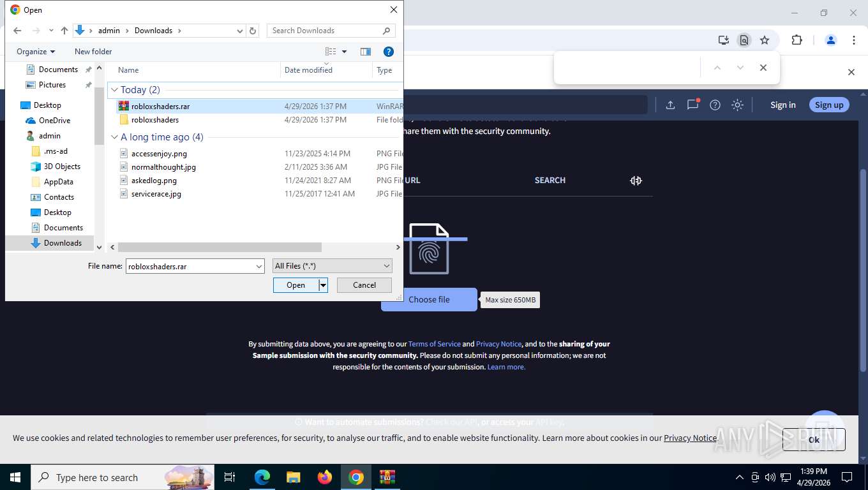Click the fingerprint file upload icon
This screenshot has height=490, width=868.
(429, 249)
